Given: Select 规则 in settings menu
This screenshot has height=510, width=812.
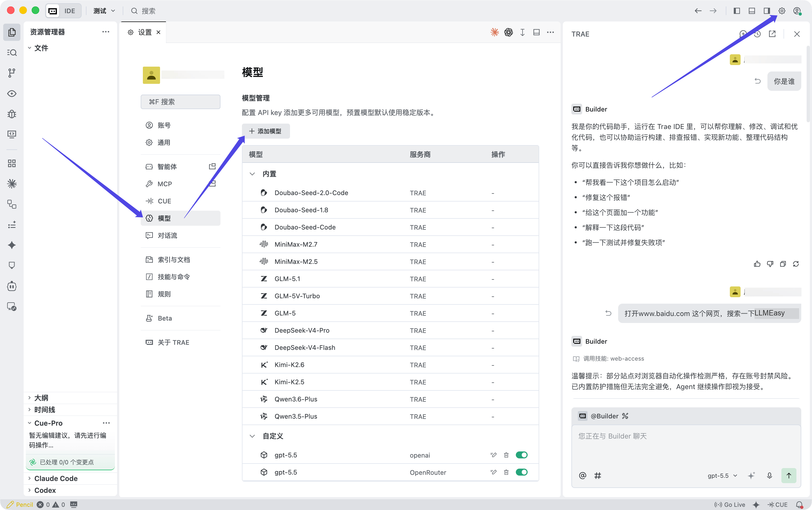Looking at the screenshot, I should tap(181, 294).
